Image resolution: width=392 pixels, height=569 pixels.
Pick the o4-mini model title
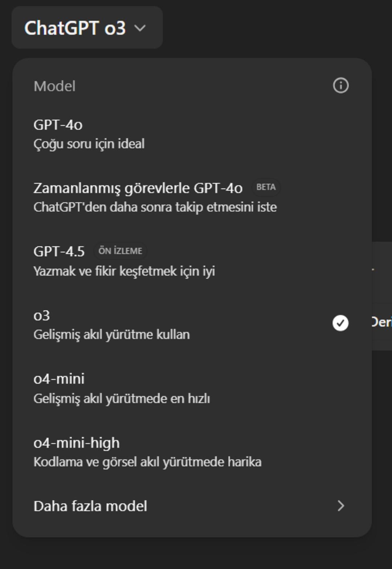pos(59,379)
